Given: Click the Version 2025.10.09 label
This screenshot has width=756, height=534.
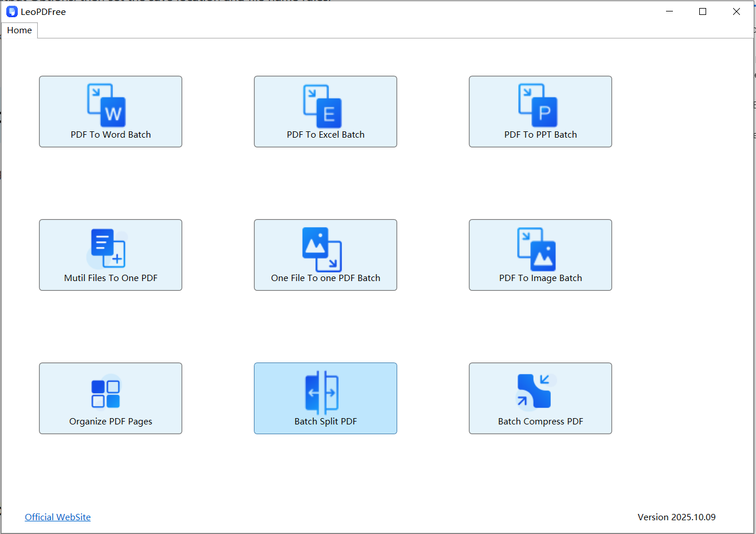Looking at the screenshot, I should click(676, 517).
